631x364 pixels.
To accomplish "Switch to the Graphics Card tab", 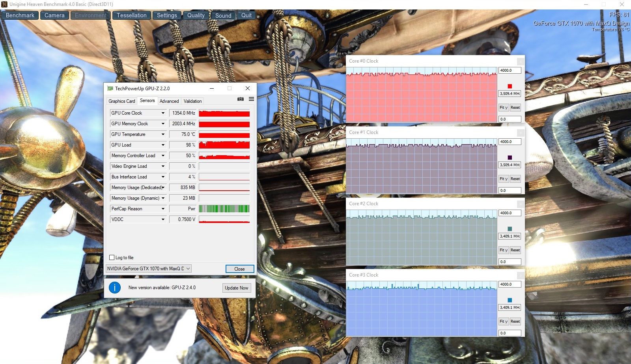I will 122,101.
